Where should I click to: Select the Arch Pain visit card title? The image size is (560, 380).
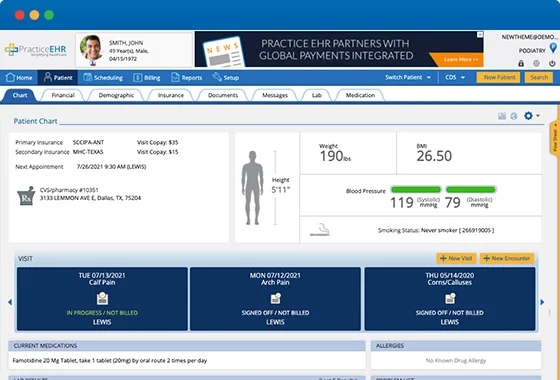coord(275,282)
